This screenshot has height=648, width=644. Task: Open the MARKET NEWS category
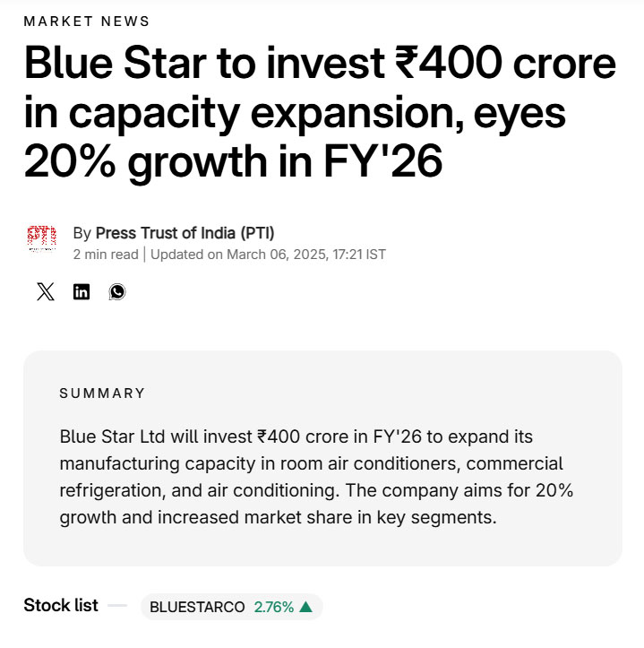(x=87, y=21)
